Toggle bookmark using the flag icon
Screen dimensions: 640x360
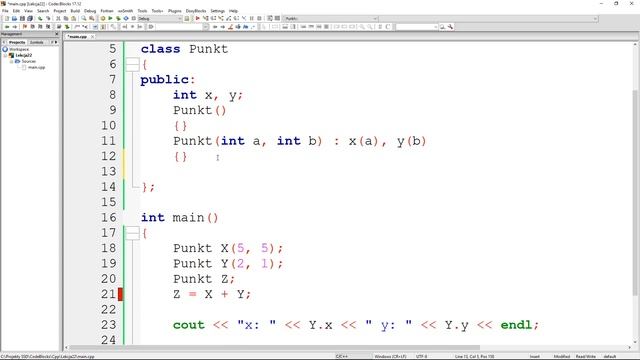[24, 27]
